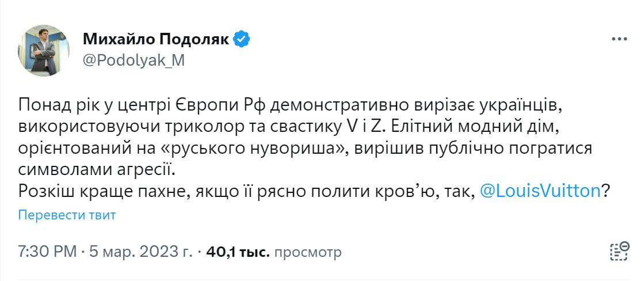Click the просмотр views label

pyautogui.click(x=308, y=252)
